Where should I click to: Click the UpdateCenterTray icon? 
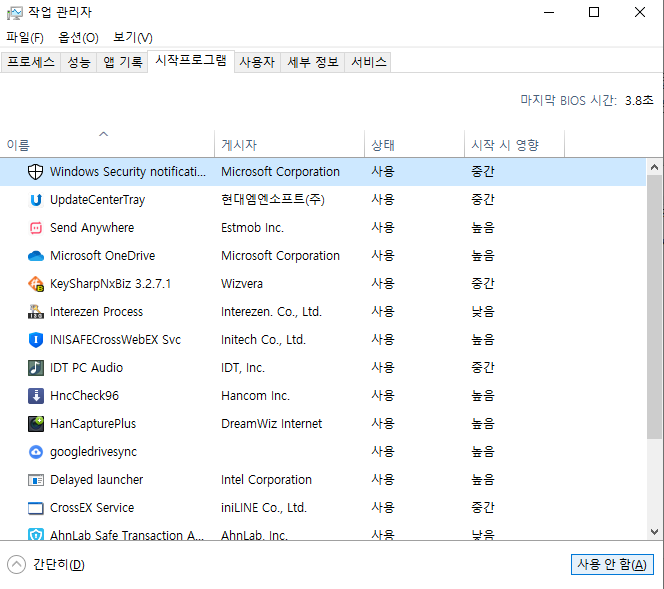(36, 199)
